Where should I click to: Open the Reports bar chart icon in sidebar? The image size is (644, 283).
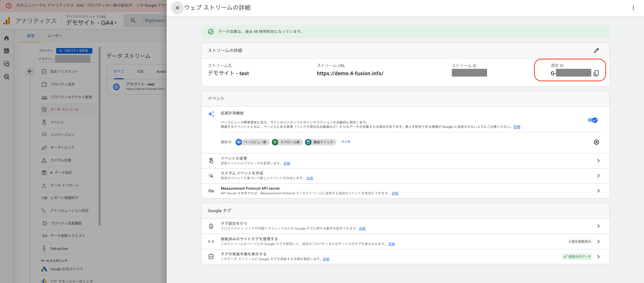6,51
